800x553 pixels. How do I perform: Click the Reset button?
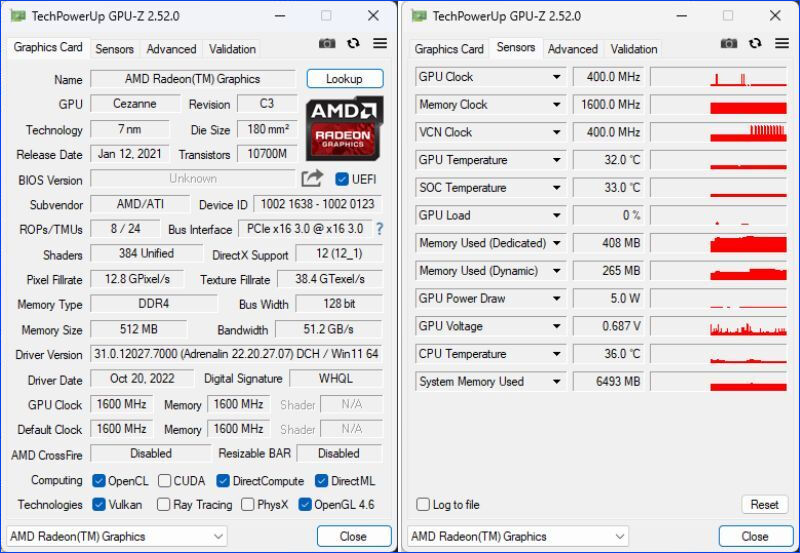[x=764, y=505]
